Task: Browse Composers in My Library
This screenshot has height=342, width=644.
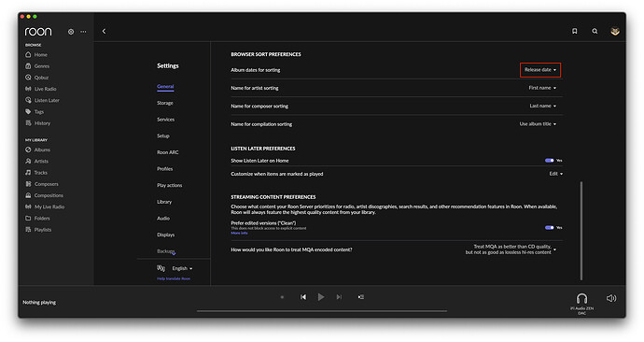Action: point(41,184)
